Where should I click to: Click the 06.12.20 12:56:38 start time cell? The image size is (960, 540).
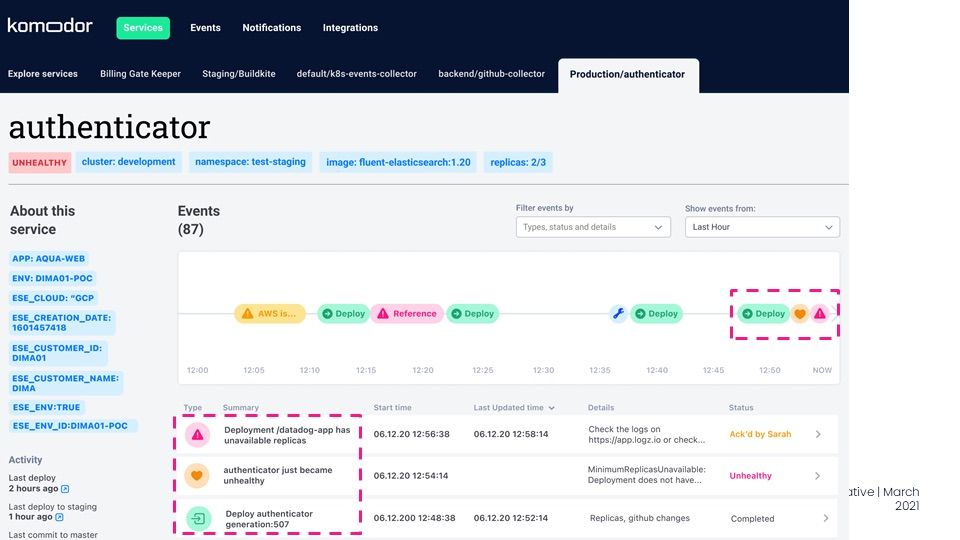coord(411,434)
